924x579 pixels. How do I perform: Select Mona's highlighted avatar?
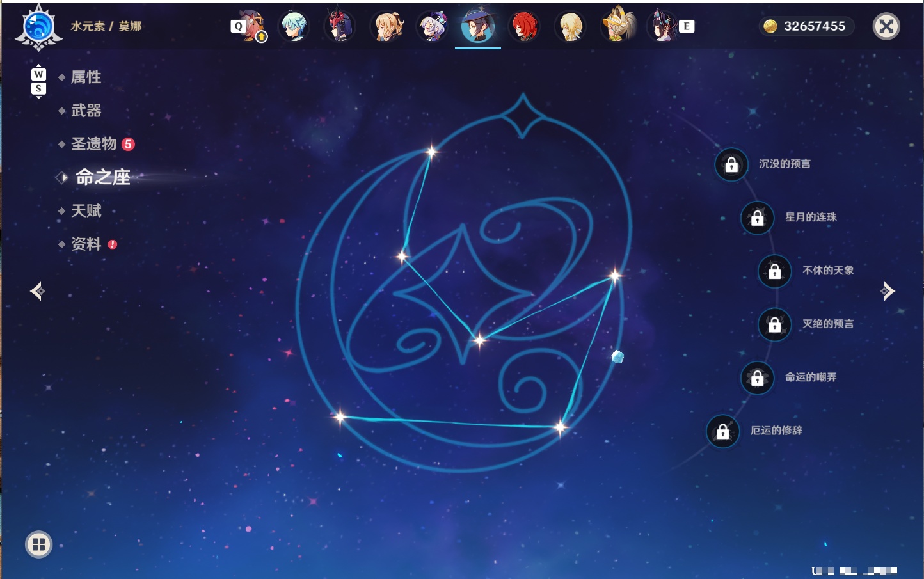click(478, 26)
